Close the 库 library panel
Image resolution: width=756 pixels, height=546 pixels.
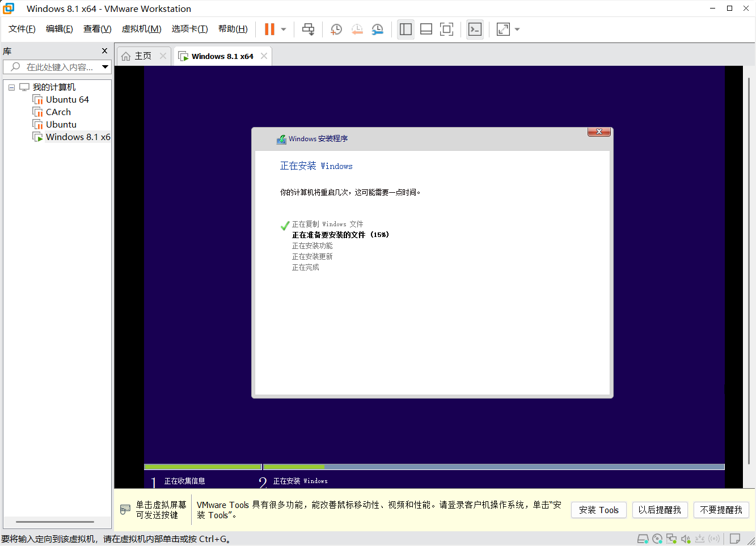104,51
